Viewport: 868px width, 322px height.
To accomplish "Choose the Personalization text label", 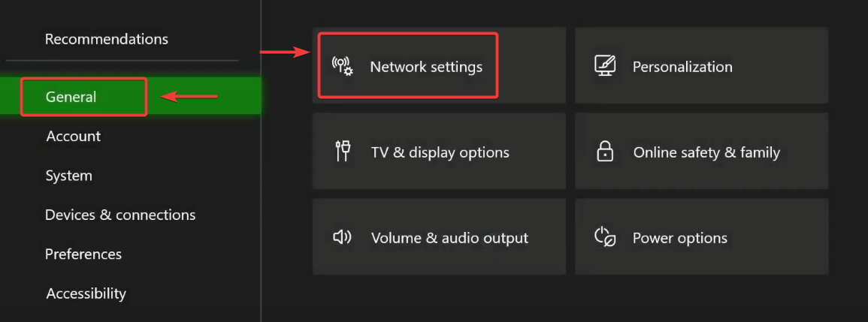I will 682,67.
